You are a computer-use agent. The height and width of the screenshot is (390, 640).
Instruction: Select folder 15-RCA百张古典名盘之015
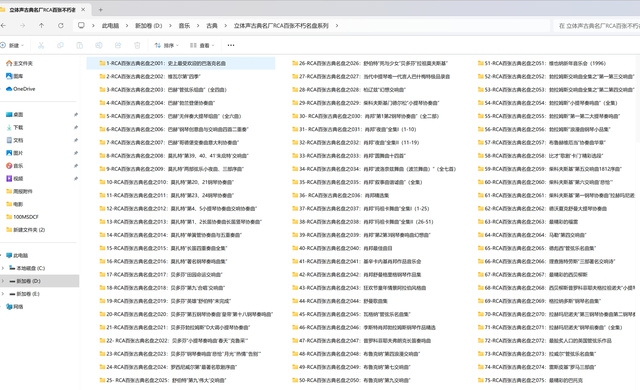pyautogui.click(x=163, y=248)
